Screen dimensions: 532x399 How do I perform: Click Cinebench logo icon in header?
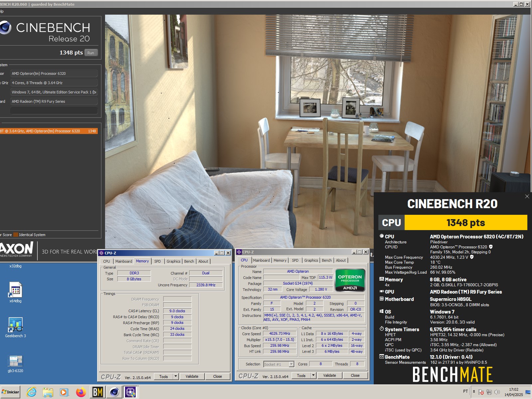[5, 28]
